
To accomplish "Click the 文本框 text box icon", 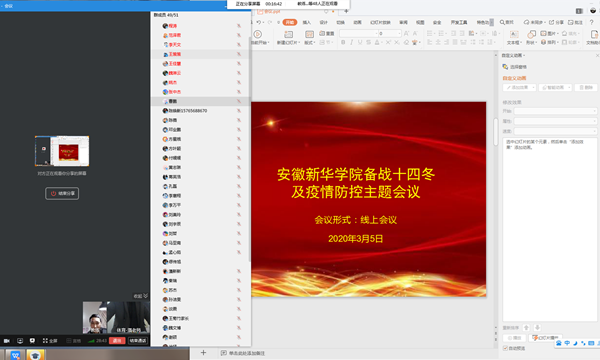I will [x=514, y=34].
